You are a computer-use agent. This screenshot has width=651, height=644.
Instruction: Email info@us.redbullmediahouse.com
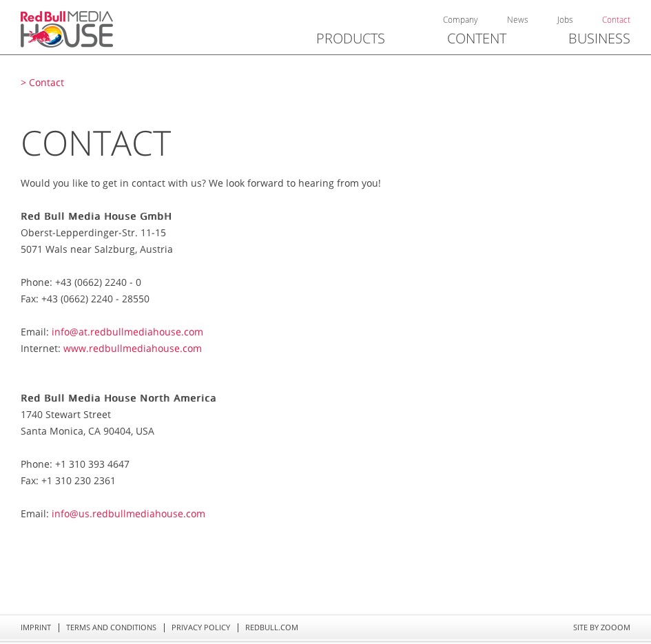128,514
